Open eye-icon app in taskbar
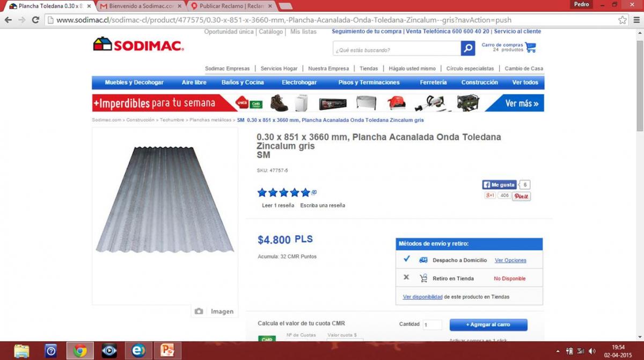This screenshot has height=360, width=644. pos(109,350)
